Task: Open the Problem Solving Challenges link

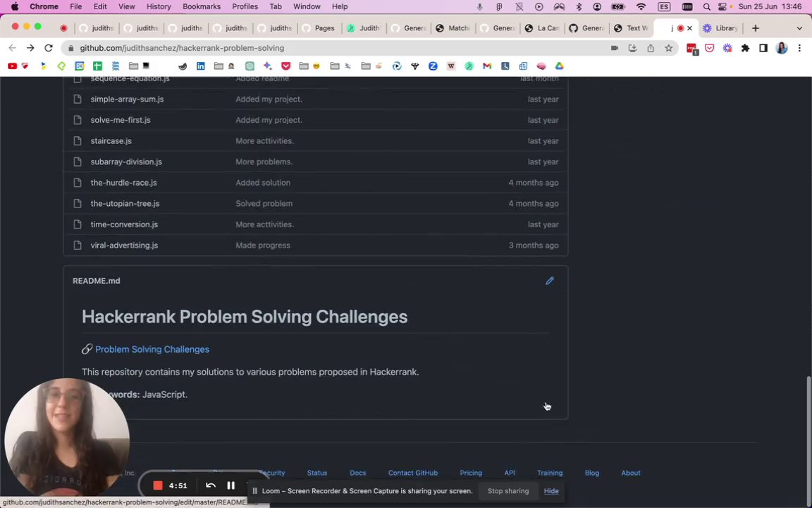Action: coord(152,349)
